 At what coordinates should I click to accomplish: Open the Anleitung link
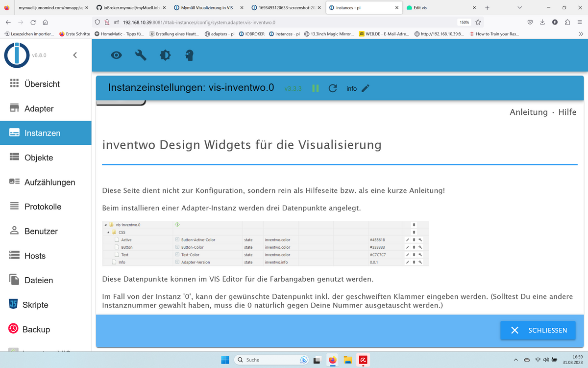coord(528,112)
